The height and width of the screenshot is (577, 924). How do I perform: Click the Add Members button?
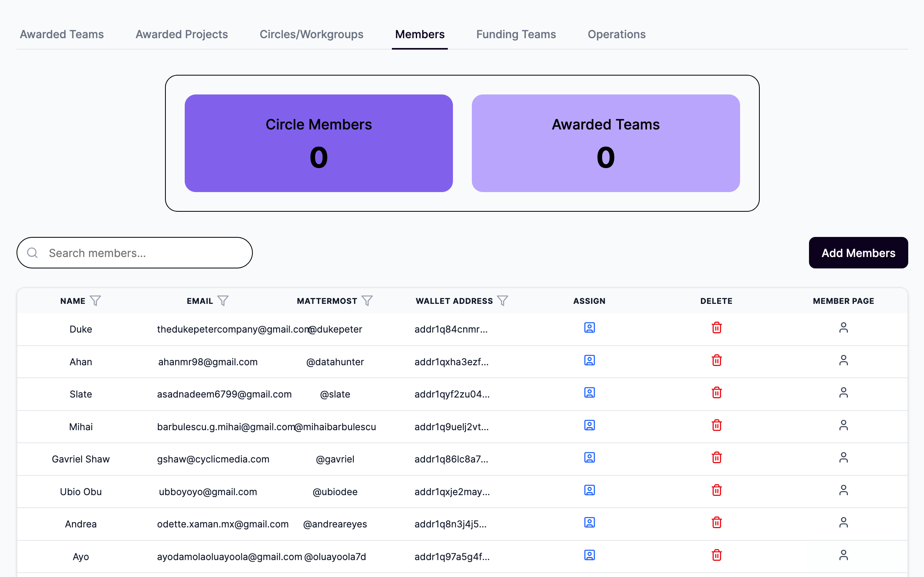[x=858, y=253]
